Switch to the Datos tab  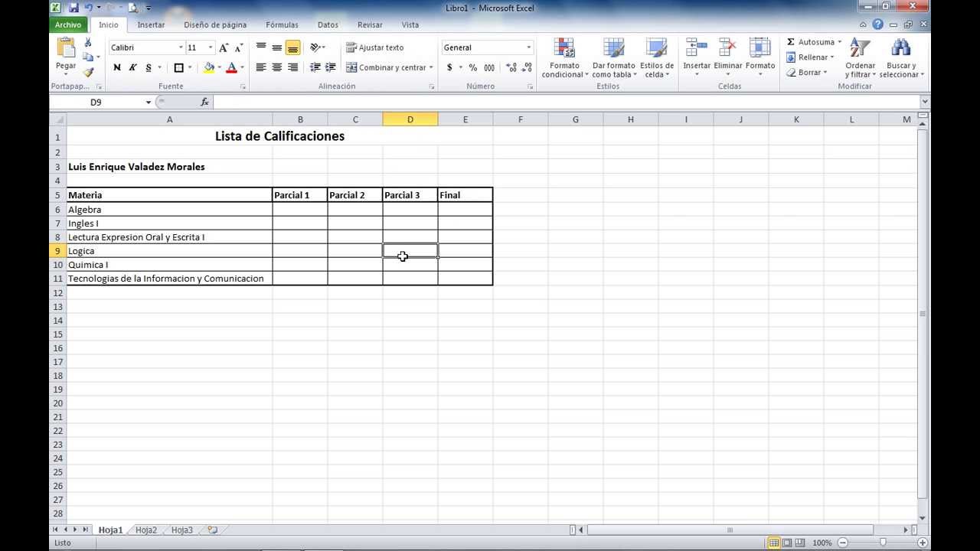(x=328, y=24)
